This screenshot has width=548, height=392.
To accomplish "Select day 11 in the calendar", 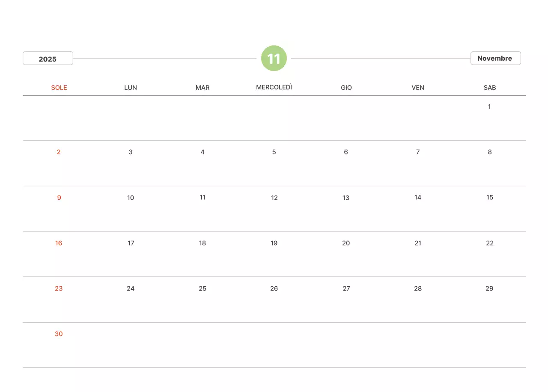I will [203, 197].
